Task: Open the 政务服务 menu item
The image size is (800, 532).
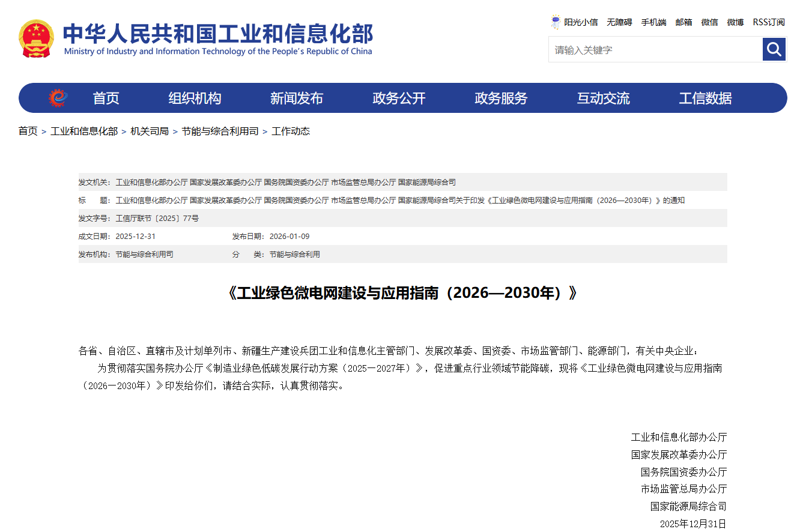Action: [x=501, y=98]
